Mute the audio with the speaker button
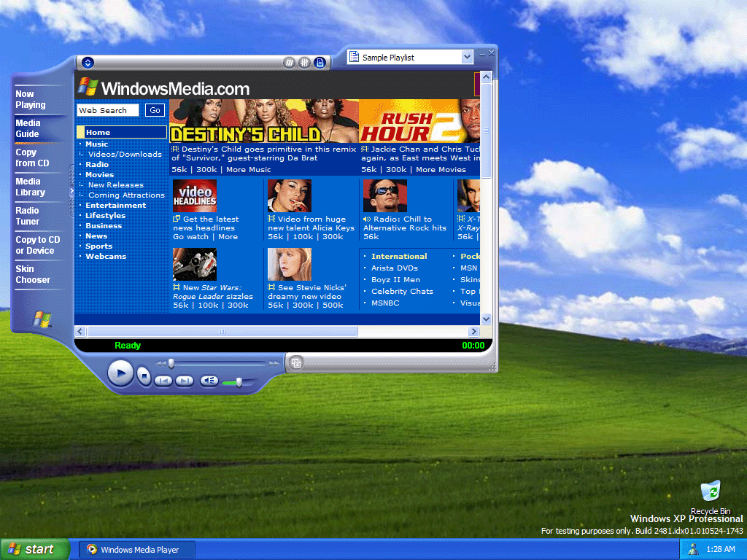The height and width of the screenshot is (560, 747). [209, 381]
